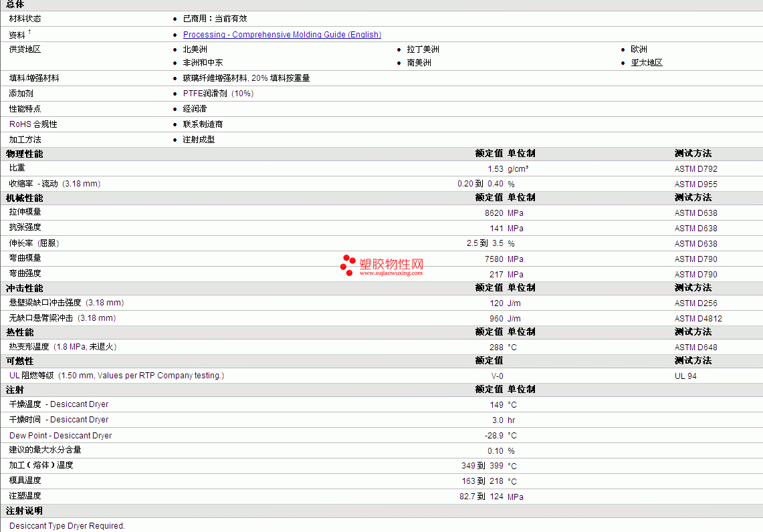Click the '亚太地区' region entry
763x532 pixels.
(647, 63)
